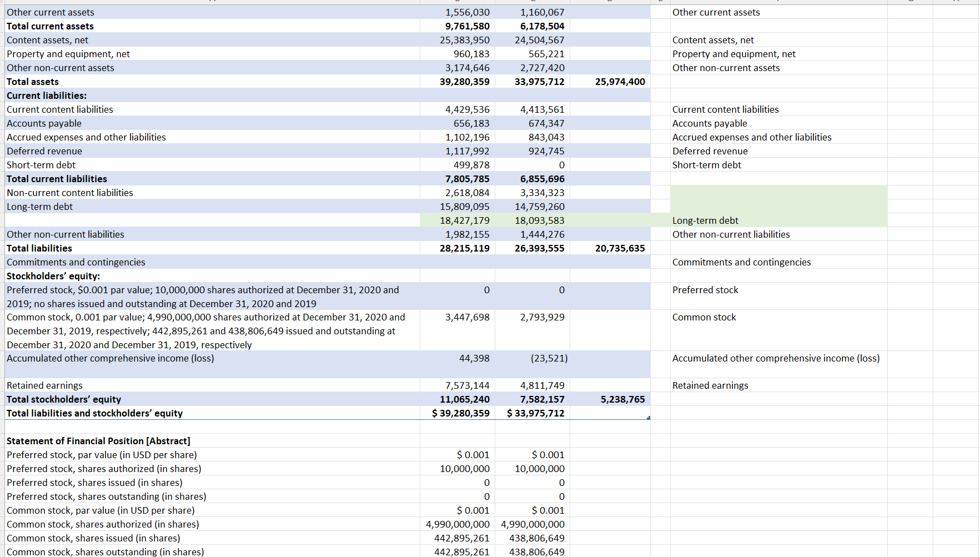The height and width of the screenshot is (557, 980).
Task: Select the 'Statement of Financial Position [Abstract]' cell
Action: [213, 441]
